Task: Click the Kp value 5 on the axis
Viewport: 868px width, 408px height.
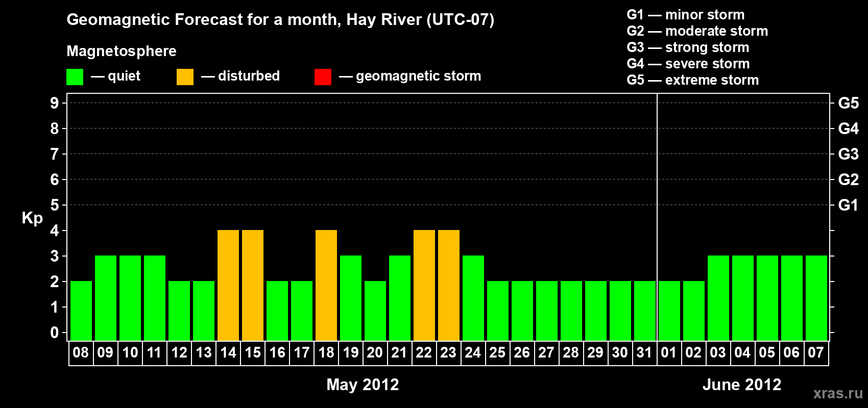Action: coord(55,205)
